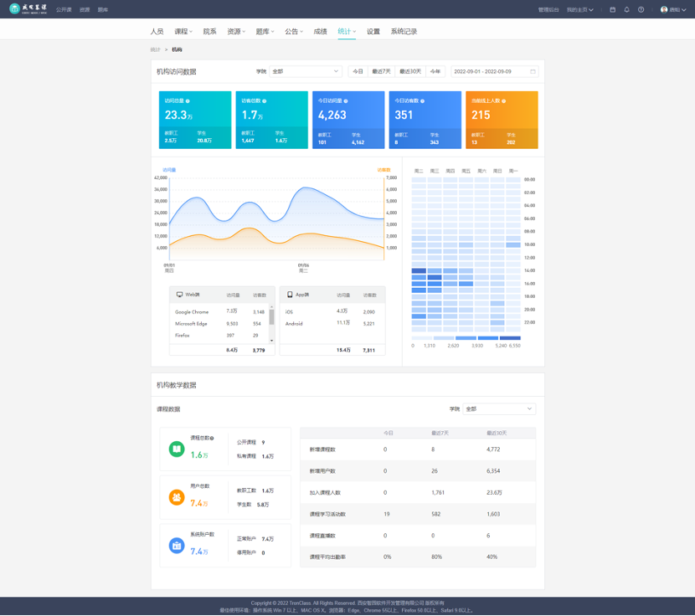Click the 公开课 link in top bar
The width and height of the screenshot is (695, 616).
(x=64, y=10)
